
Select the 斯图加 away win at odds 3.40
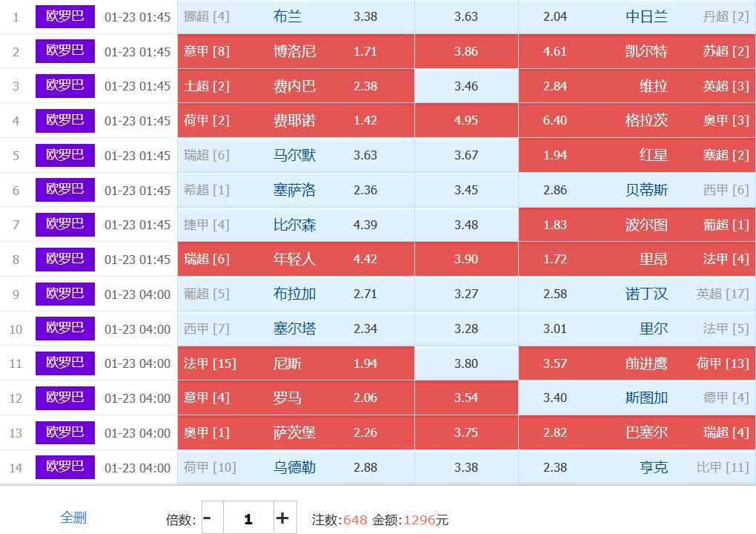637,398
